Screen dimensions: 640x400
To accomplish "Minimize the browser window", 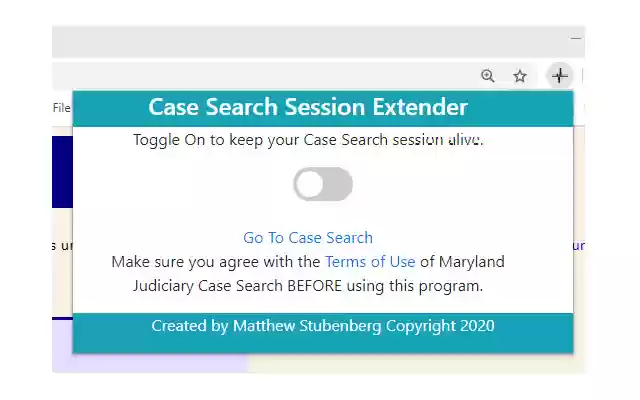I will (x=576, y=38).
